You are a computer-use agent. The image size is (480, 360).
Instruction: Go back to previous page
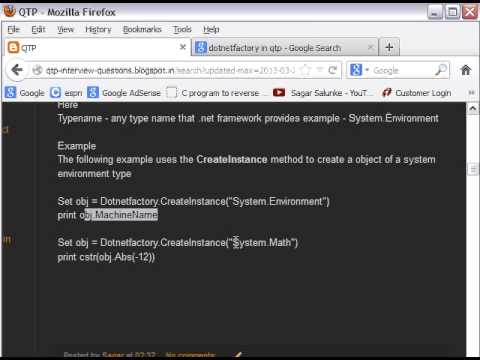17,70
